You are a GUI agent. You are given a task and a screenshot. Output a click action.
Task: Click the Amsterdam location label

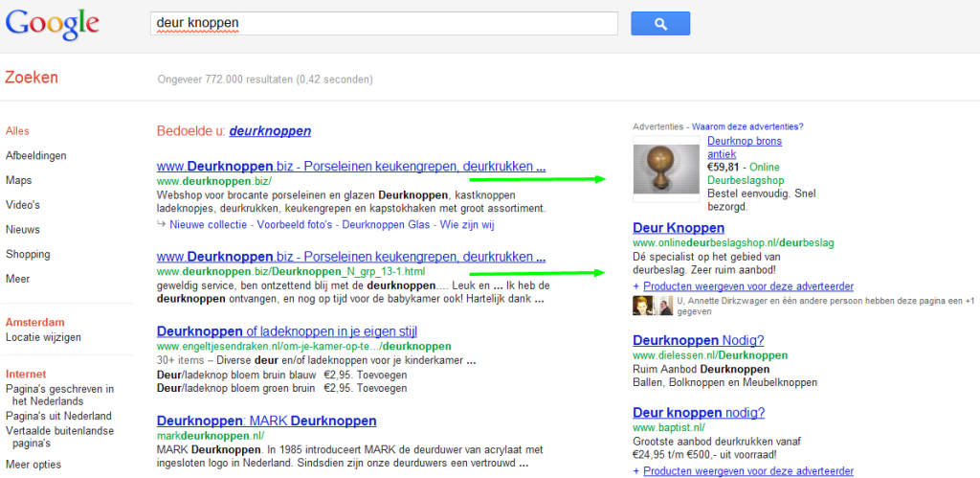pyautogui.click(x=35, y=322)
